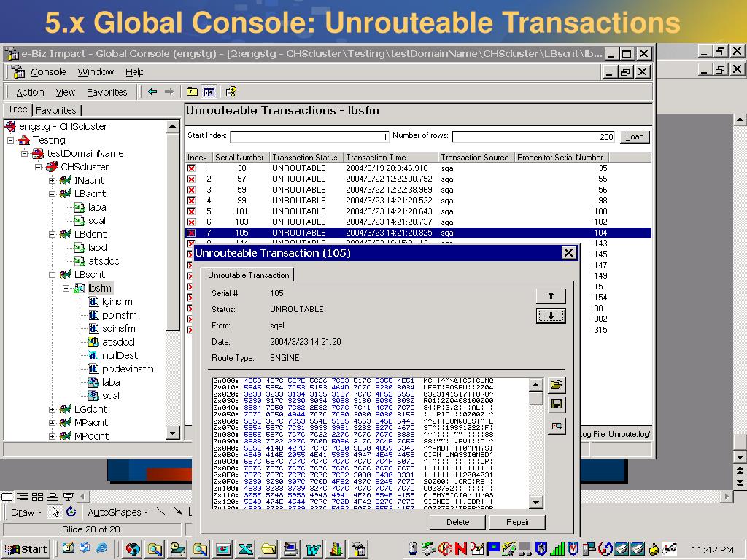Image resolution: width=747 pixels, height=560 pixels.
Task: Click the Help icon in the console toolbar
Action: tap(231, 91)
